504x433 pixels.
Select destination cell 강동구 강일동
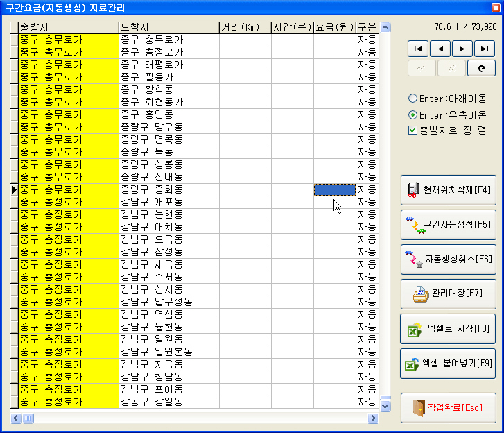169,402
